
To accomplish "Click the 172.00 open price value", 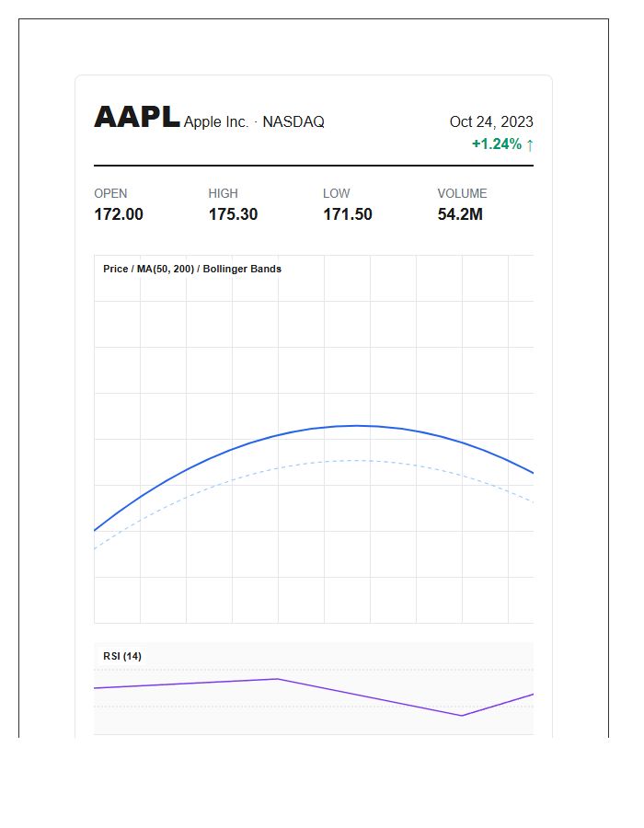I will coord(119,214).
